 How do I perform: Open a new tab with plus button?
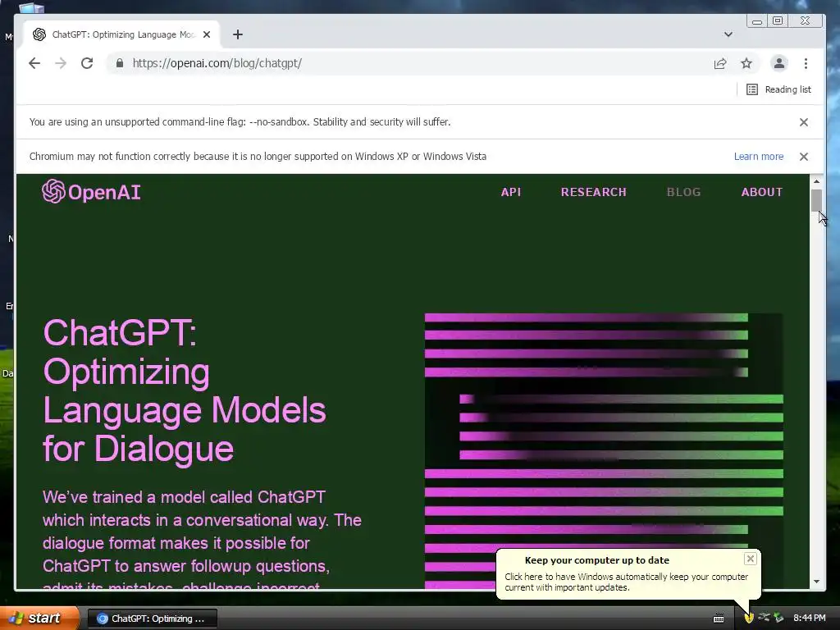click(238, 34)
